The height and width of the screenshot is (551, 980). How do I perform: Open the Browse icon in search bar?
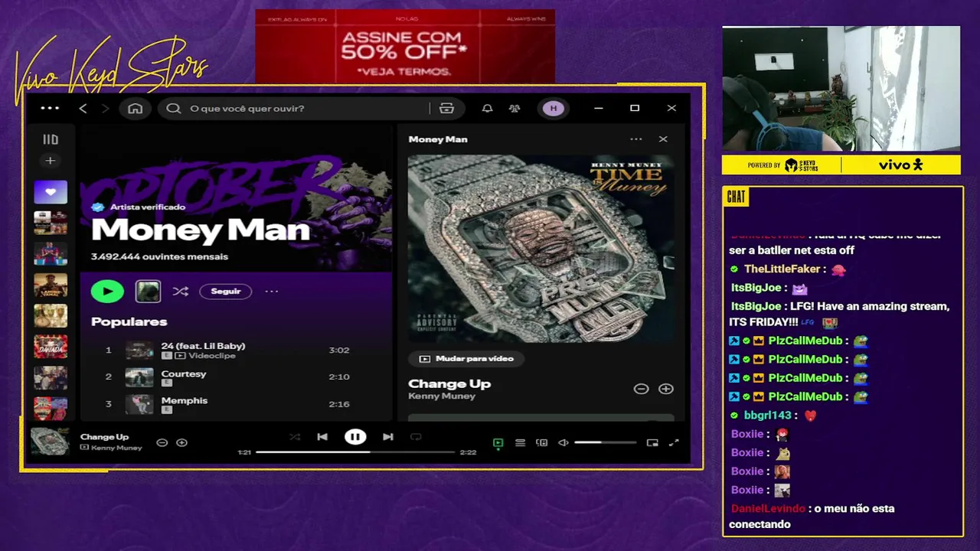pyautogui.click(x=447, y=109)
